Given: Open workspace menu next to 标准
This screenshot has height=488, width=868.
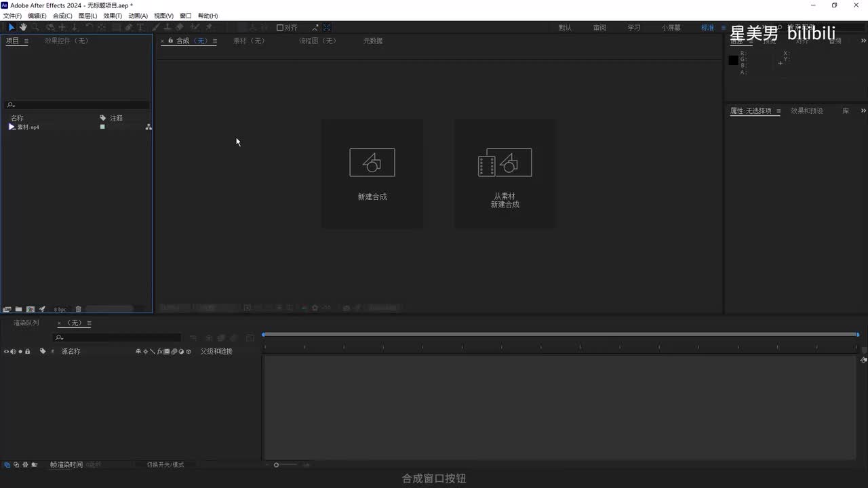Looking at the screenshot, I should 724,28.
